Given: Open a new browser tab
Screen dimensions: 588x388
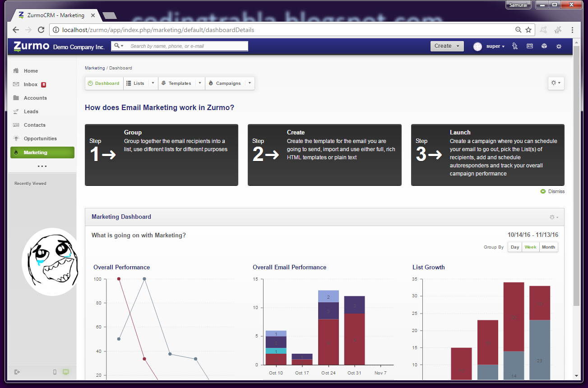Looking at the screenshot, I should pyautogui.click(x=110, y=15).
